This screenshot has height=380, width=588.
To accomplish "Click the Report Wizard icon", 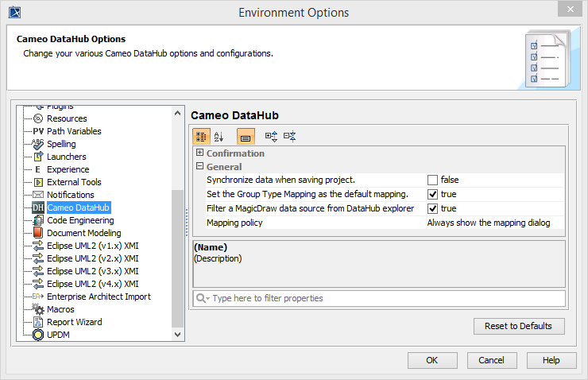I will pyautogui.click(x=38, y=322).
